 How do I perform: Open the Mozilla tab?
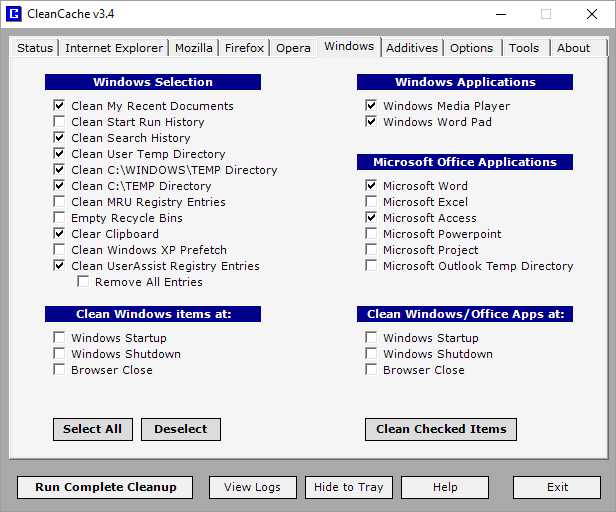click(x=194, y=48)
